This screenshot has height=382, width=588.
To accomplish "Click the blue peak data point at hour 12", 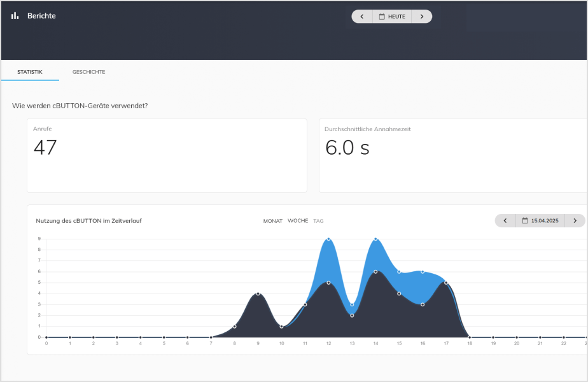I will (x=328, y=239).
